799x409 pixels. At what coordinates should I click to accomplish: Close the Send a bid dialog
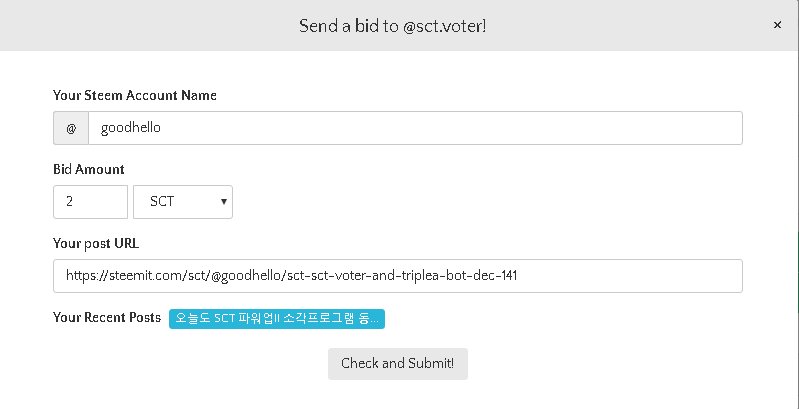(x=777, y=25)
